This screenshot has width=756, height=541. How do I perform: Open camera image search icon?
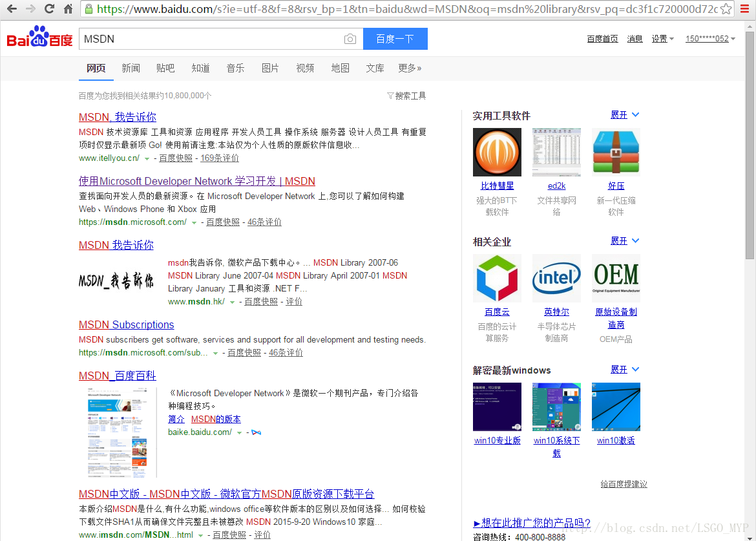point(350,39)
